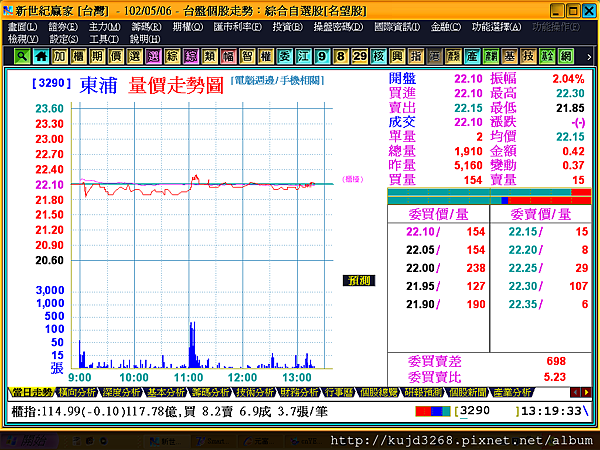
Task: Click the 智 toolbar icon
Action: [x=247, y=57]
